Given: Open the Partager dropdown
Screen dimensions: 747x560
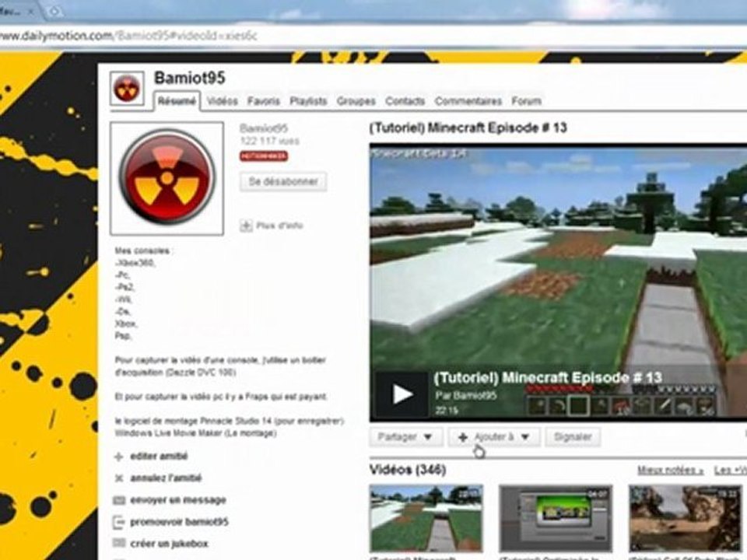Looking at the screenshot, I should tap(405, 436).
